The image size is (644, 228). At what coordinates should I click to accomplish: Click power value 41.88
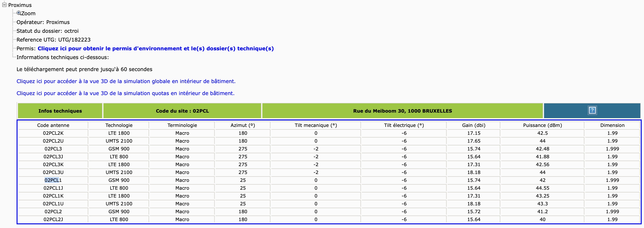542,157
